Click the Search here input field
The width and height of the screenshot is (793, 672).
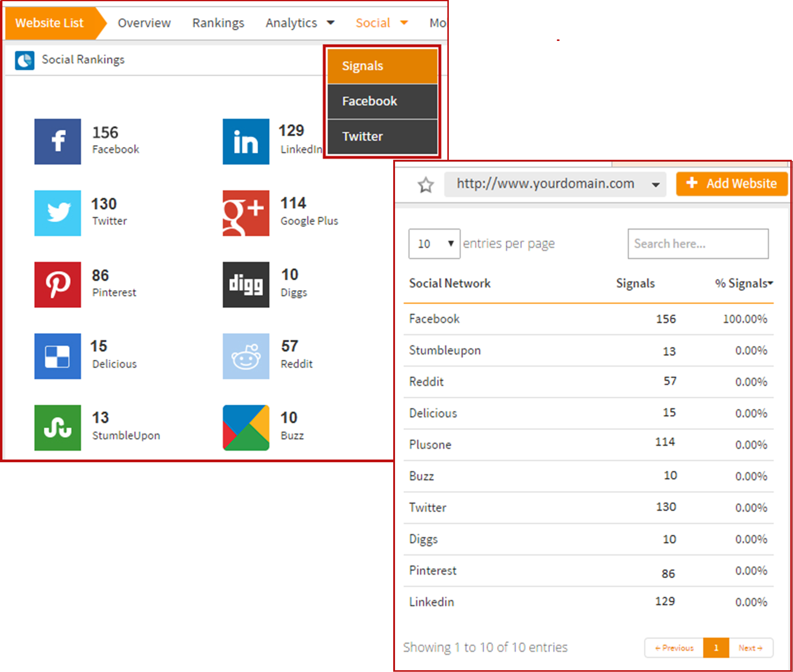point(698,244)
